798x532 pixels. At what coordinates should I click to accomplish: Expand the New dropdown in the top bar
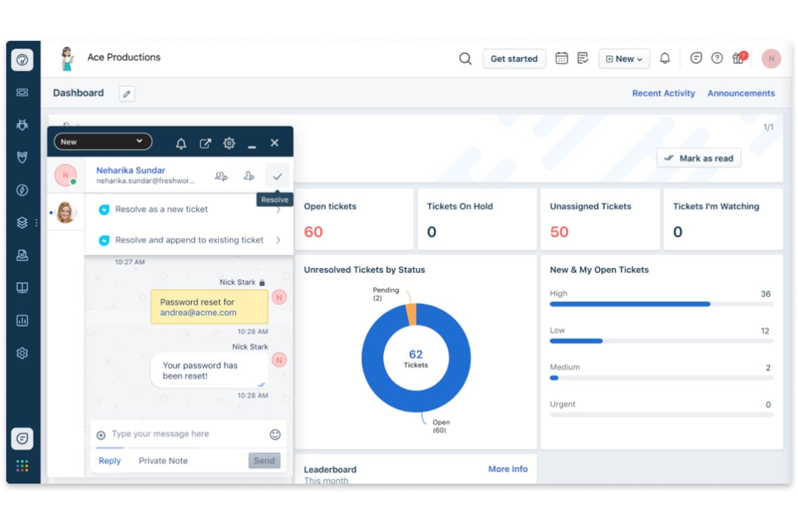624,59
